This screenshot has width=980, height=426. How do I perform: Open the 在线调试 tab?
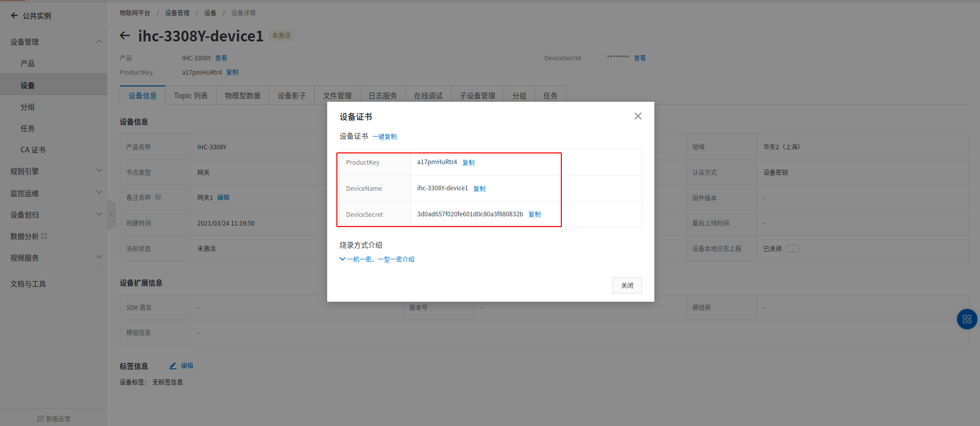(428, 96)
